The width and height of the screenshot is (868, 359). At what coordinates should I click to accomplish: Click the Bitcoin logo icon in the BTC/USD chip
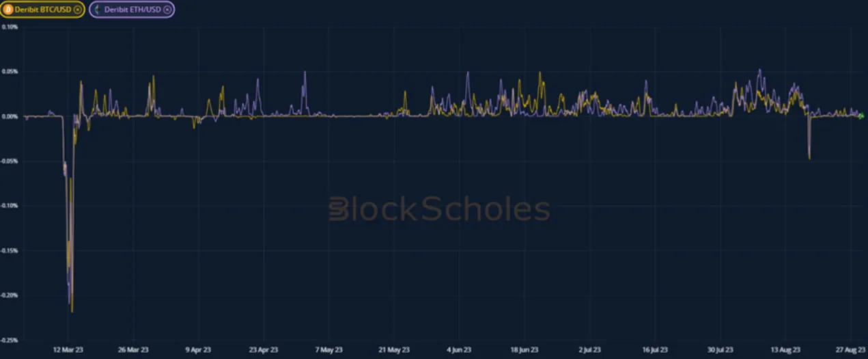(x=8, y=10)
